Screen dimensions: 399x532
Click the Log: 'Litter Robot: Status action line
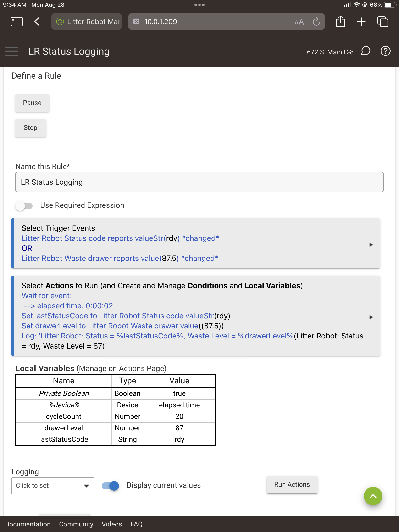pyautogui.click(x=192, y=341)
